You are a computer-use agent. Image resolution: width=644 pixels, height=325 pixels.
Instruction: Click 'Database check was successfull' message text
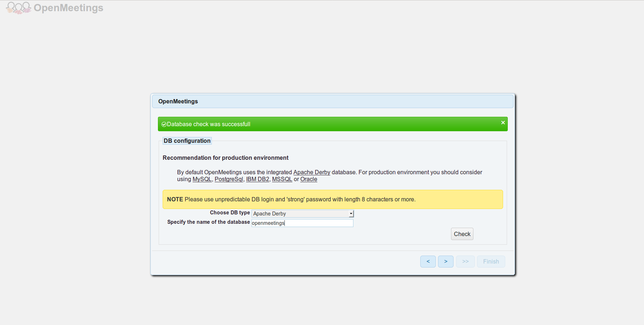coord(209,124)
